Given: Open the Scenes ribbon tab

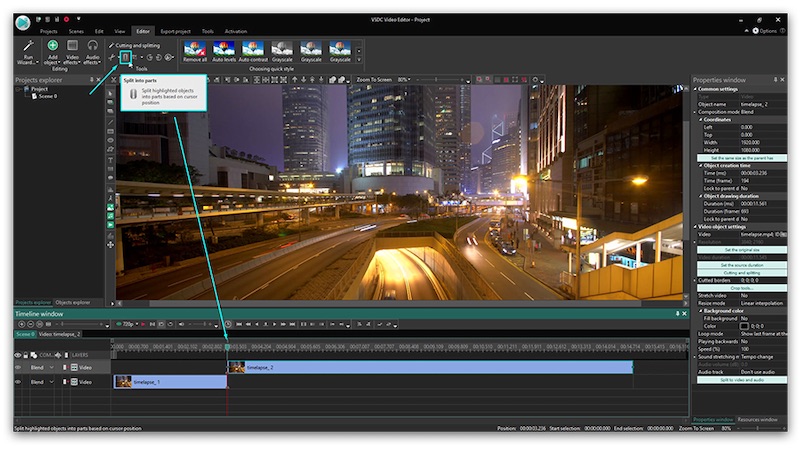Looking at the screenshot, I should point(76,32).
